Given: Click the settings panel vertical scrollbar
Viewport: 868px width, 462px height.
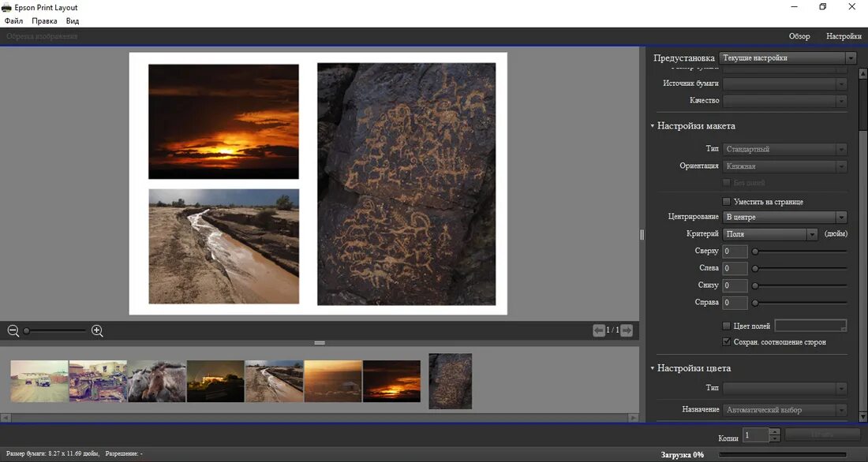Looking at the screenshot, I should tap(862, 245).
